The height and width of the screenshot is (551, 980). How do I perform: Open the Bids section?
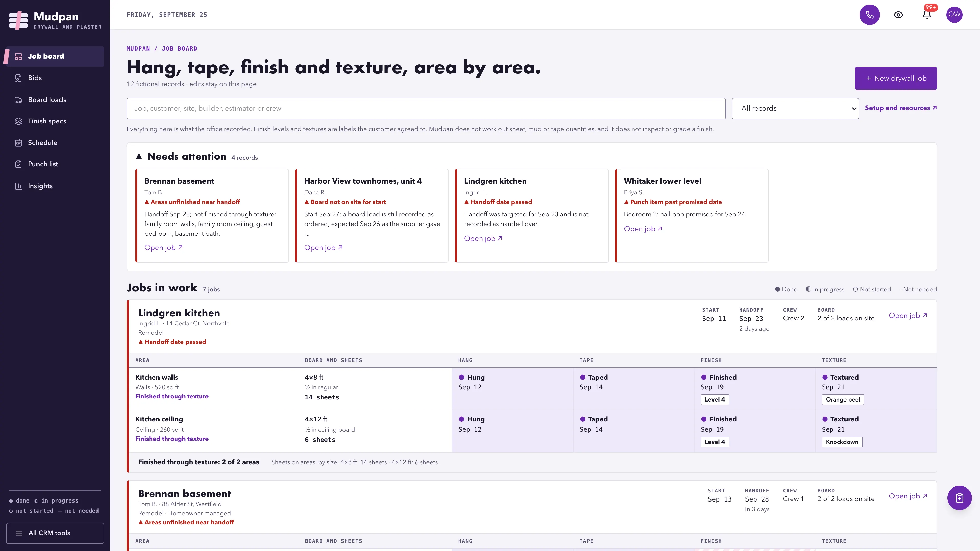(x=55, y=78)
